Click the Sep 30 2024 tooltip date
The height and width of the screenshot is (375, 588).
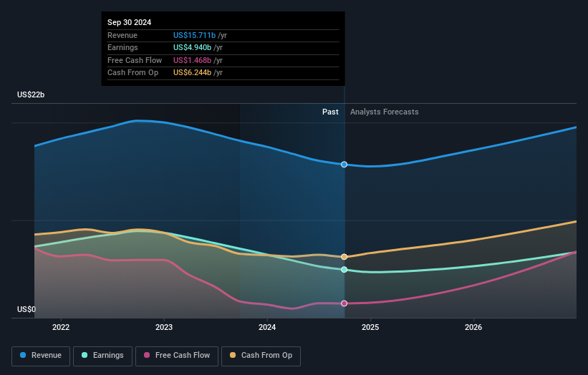130,22
